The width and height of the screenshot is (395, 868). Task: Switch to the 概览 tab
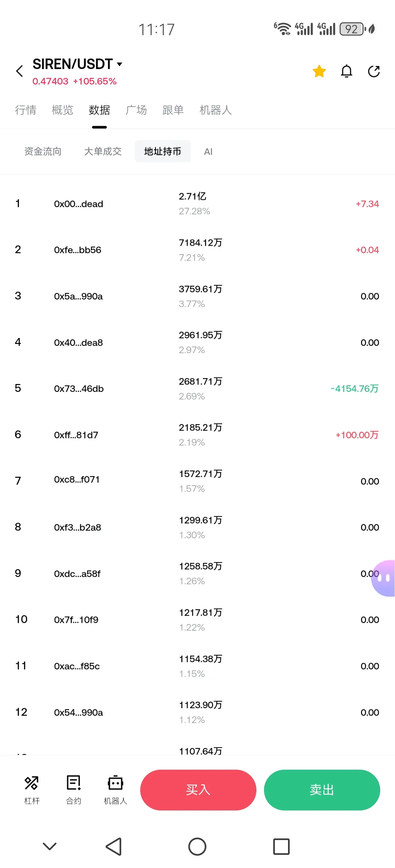[x=63, y=110]
